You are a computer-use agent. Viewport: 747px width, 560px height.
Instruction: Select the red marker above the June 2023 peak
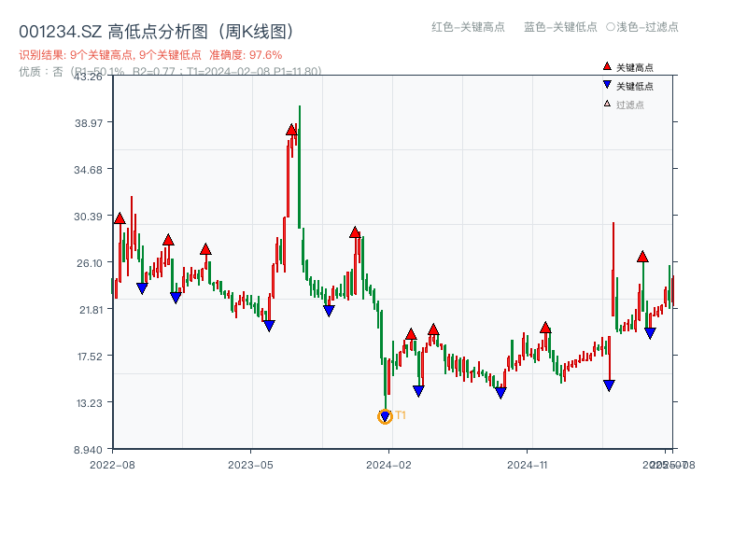292,131
